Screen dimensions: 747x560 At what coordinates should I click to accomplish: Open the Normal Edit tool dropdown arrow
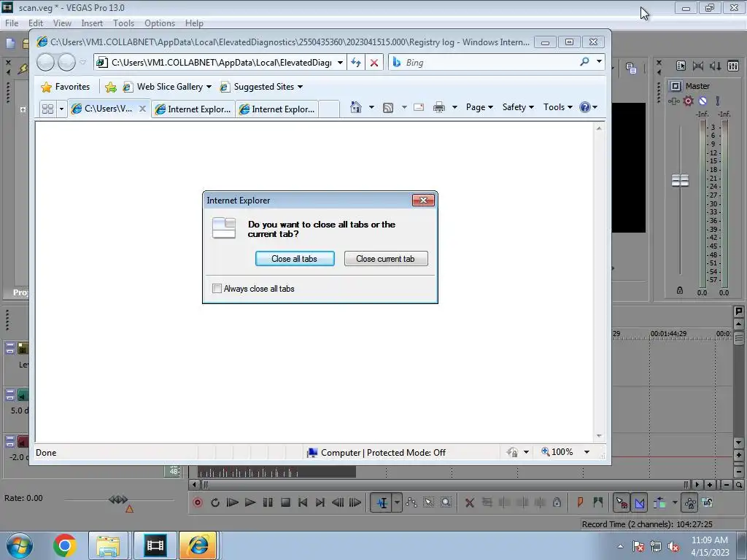click(397, 502)
